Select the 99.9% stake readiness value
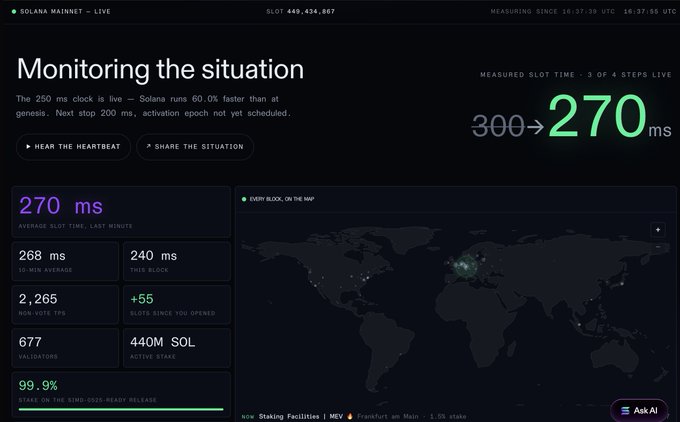 [x=38, y=386]
